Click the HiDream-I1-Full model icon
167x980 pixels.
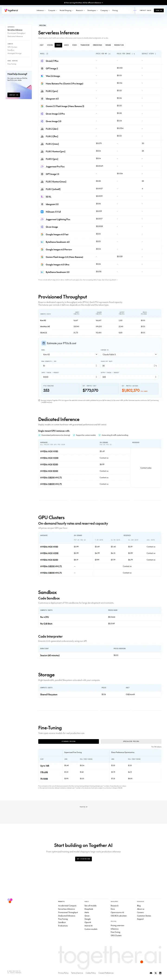(x=42, y=211)
